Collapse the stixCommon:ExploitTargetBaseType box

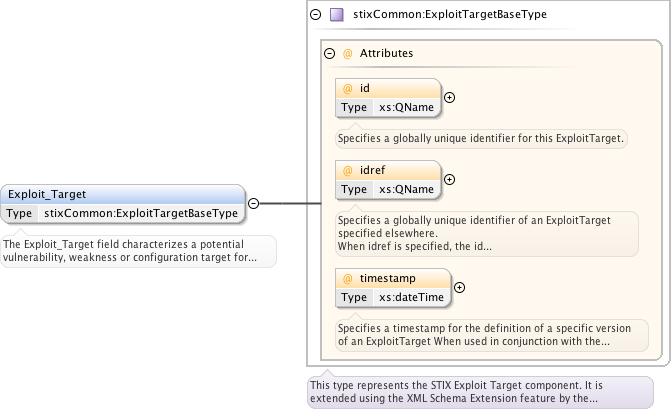point(316,15)
